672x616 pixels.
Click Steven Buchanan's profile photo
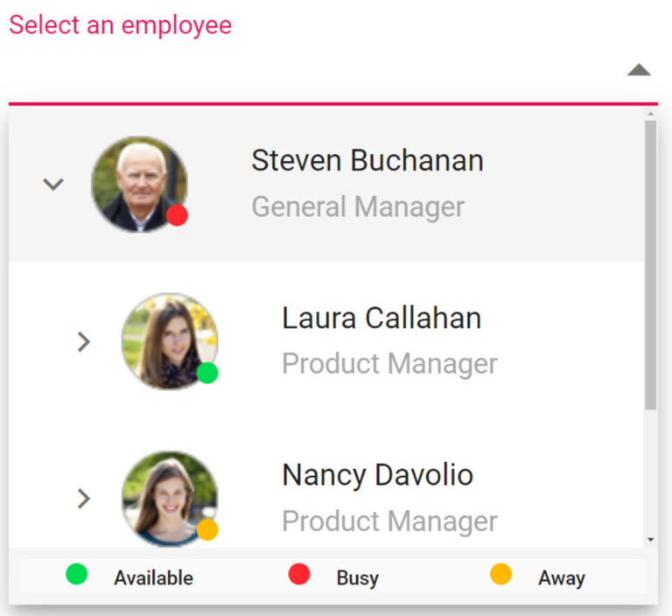pos(138,184)
